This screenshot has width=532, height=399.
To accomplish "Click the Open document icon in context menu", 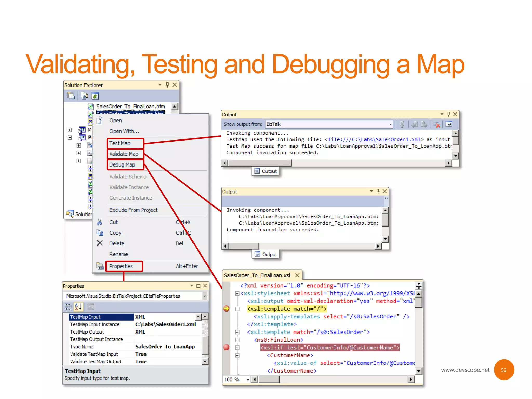I will pyautogui.click(x=99, y=121).
